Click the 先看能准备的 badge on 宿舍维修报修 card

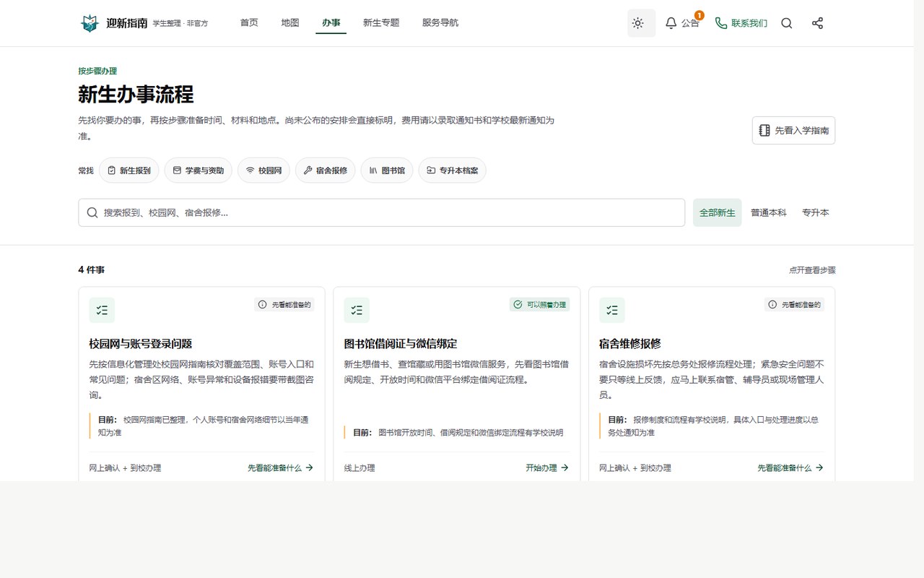[x=794, y=305]
